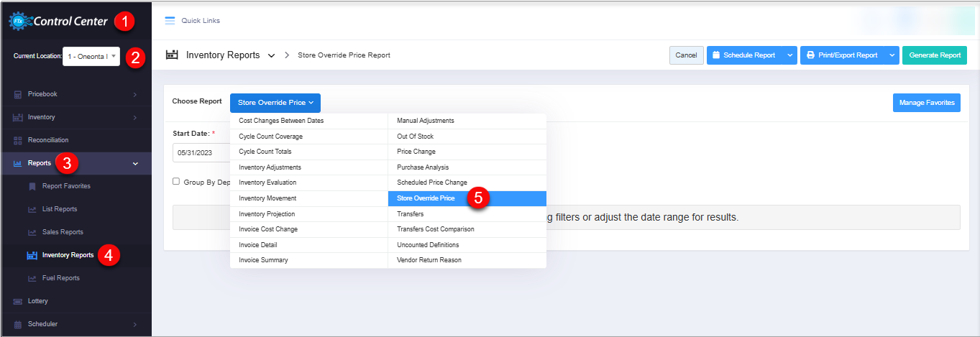Expand the Print/Export Report dropdown arrow
Screen dimensions: 980x337
892,55
